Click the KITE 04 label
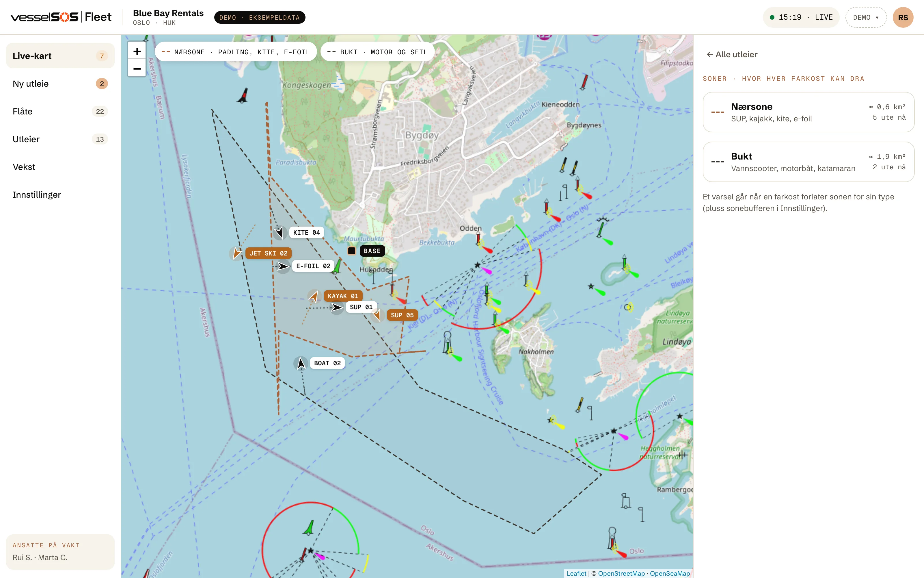Image resolution: width=924 pixels, height=578 pixels. click(307, 232)
